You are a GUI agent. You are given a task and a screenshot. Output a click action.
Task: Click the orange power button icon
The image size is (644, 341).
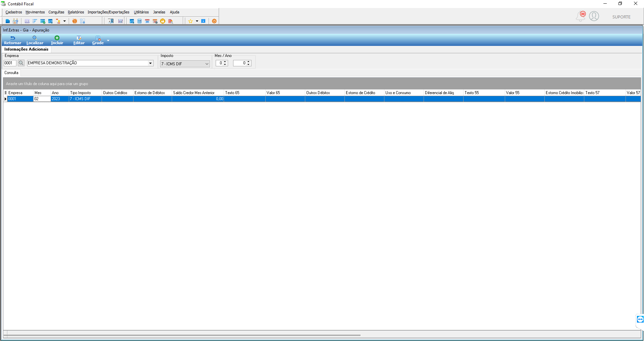[214, 21]
